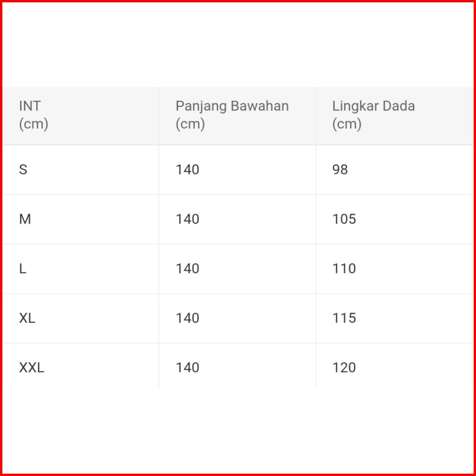Screen dimensions: 476x476
Task: Click the (cm) unit under Lingkar Dada
Action: point(347,124)
